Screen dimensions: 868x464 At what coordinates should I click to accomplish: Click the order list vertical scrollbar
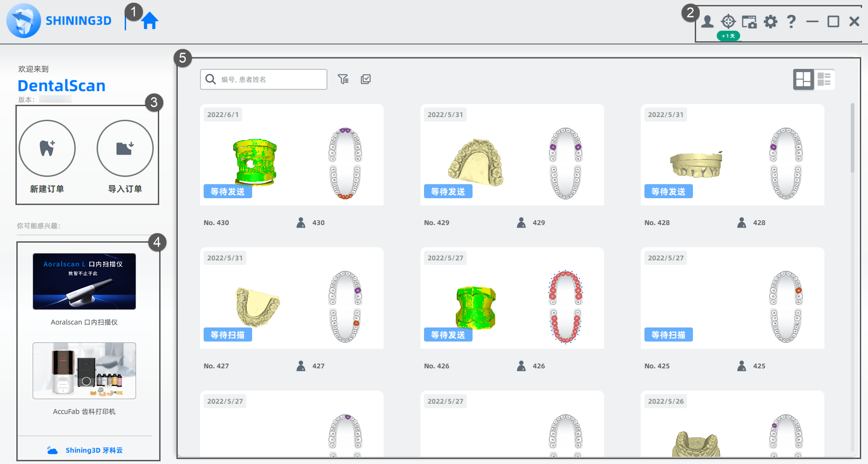pyautogui.click(x=853, y=138)
